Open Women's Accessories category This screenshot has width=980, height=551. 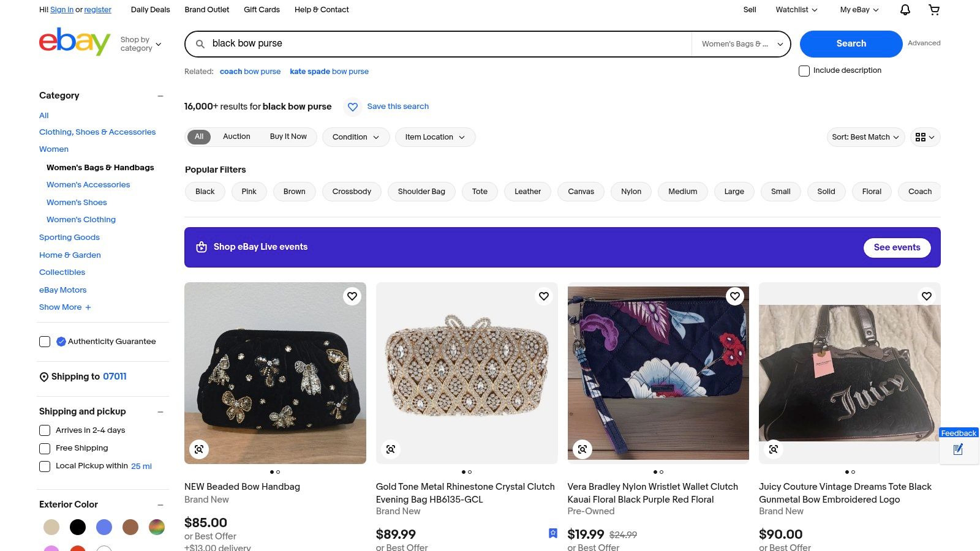(x=88, y=185)
